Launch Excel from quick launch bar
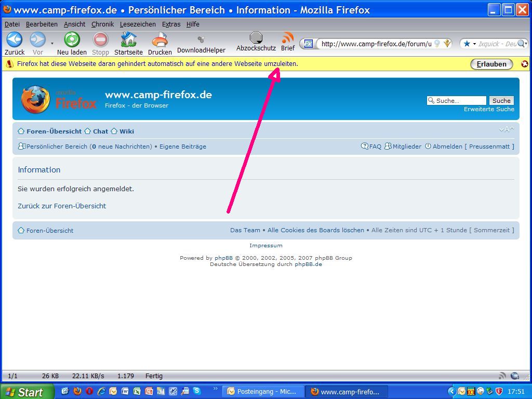 pyautogui.click(x=137, y=391)
